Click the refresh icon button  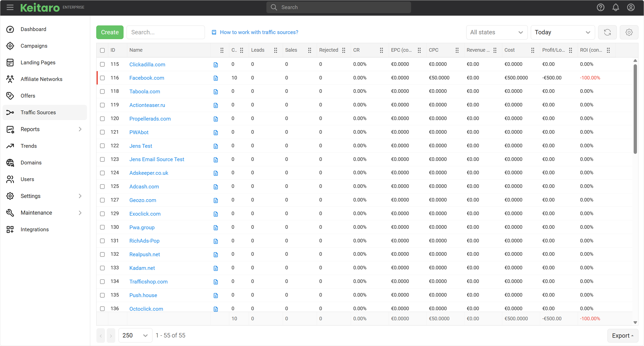point(607,32)
